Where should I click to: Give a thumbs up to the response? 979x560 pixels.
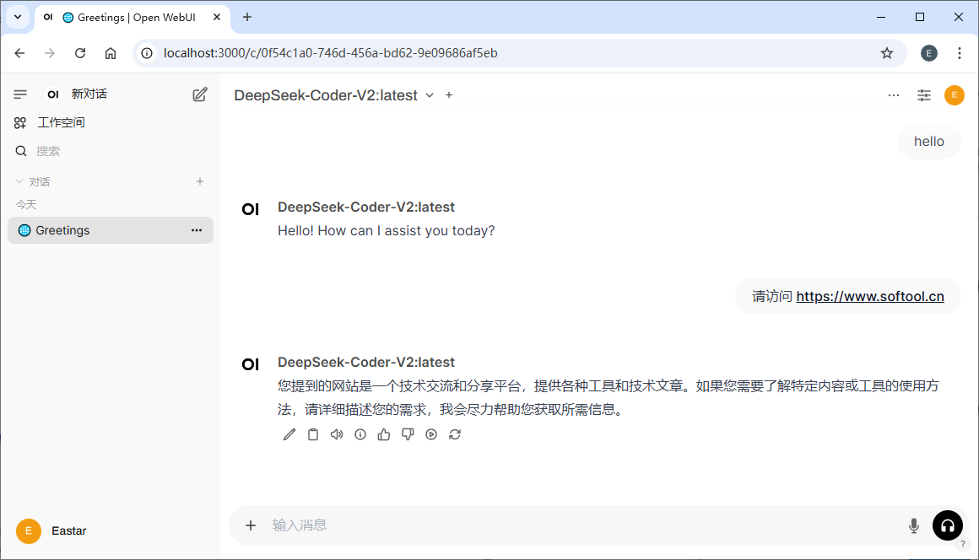click(x=384, y=434)
